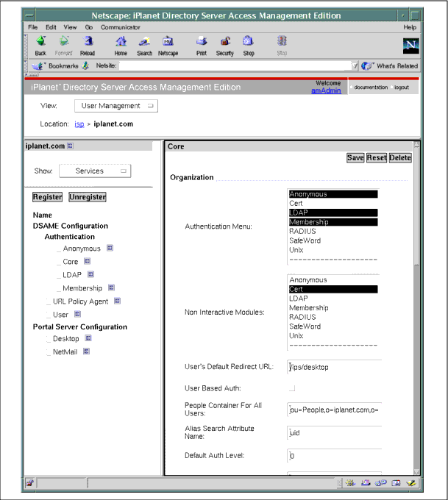Open the Bookmarks icon menu

pyautogui.click(x=38, y=66)
